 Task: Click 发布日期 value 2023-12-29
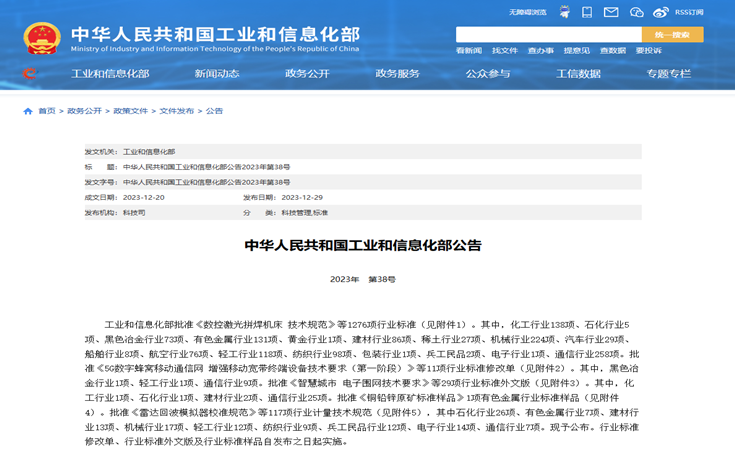point(302,197)
